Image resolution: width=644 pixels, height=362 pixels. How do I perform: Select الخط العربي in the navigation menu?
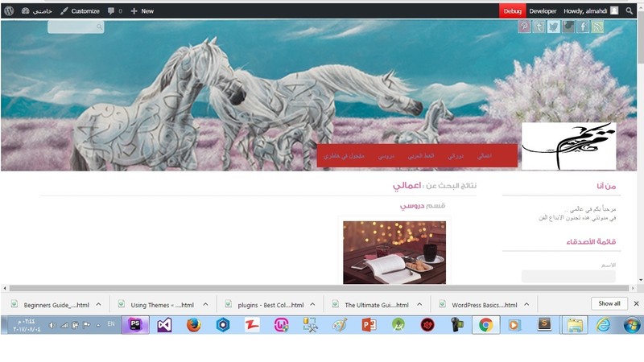click(421, 156)
